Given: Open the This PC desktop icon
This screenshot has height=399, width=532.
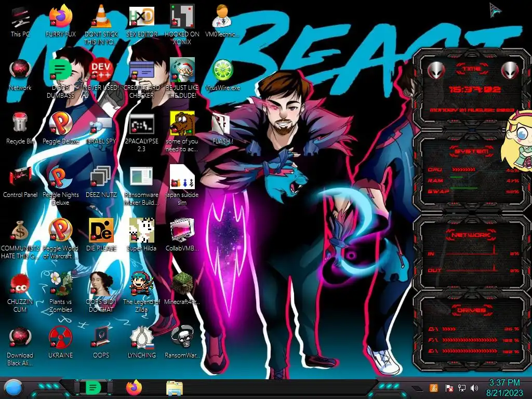Looking at the screenshot, I should pos(20,22).
